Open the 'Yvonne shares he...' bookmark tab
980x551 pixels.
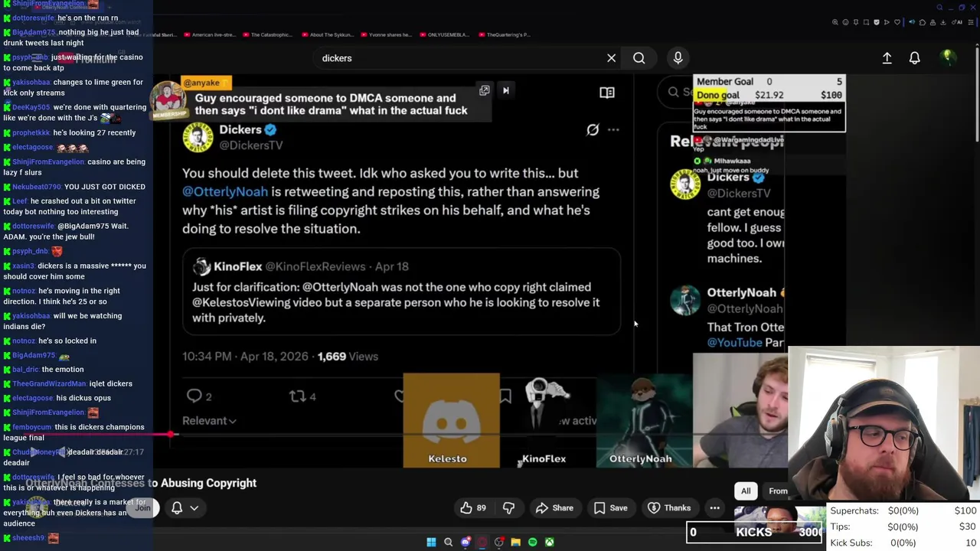click(x=386, y=34)
